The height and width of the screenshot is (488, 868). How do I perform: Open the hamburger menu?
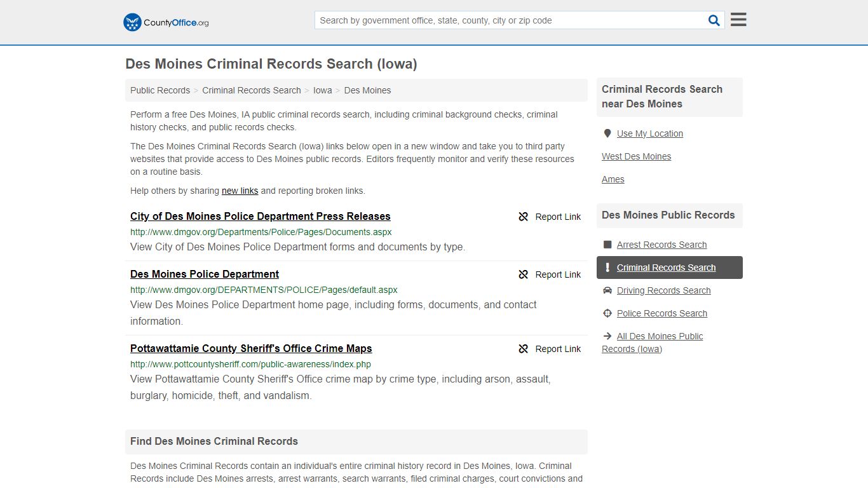738,20
